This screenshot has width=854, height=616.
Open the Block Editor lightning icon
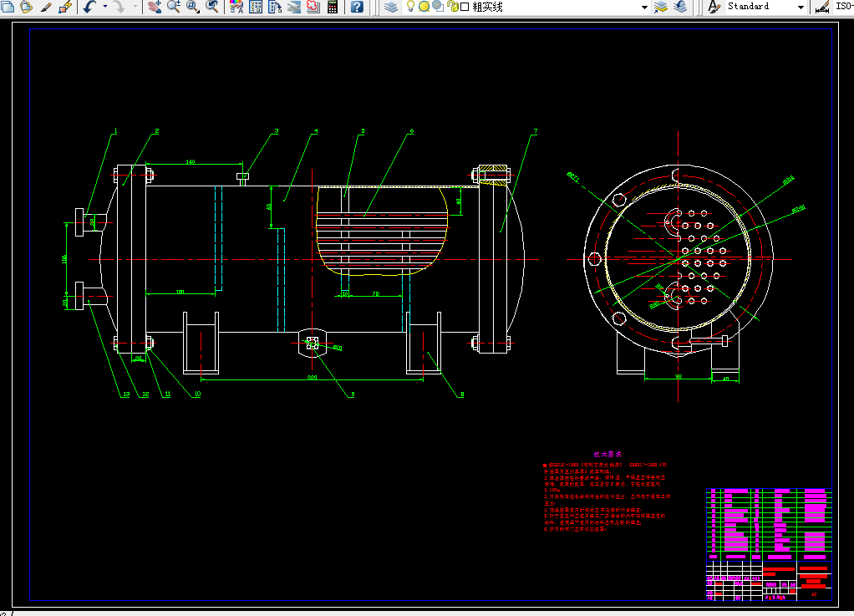pyautogui.click(x=65, y=7)
